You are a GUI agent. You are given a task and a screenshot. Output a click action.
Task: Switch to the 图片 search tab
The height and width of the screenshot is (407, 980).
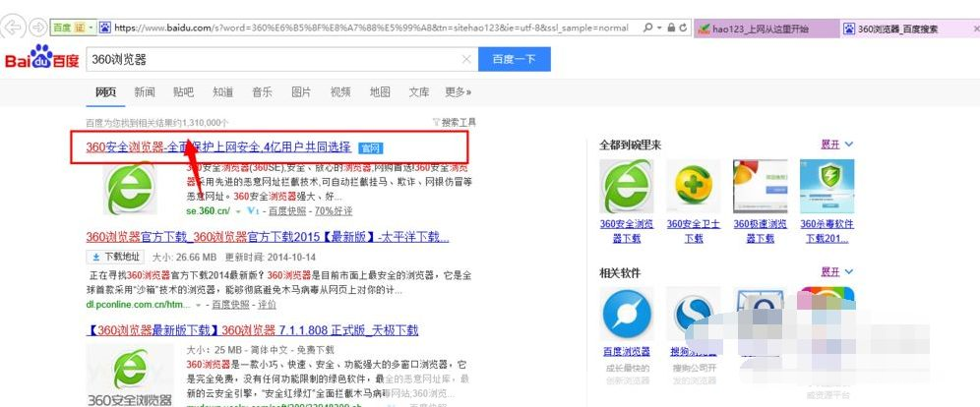click(x=301, y=92)
